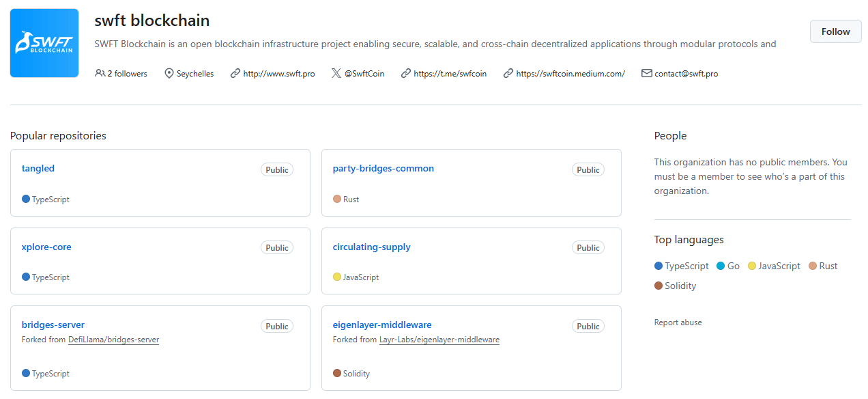
Task: Click the Solidity dot under eigenlayer-middleware
Action: [x=336, y=373]
